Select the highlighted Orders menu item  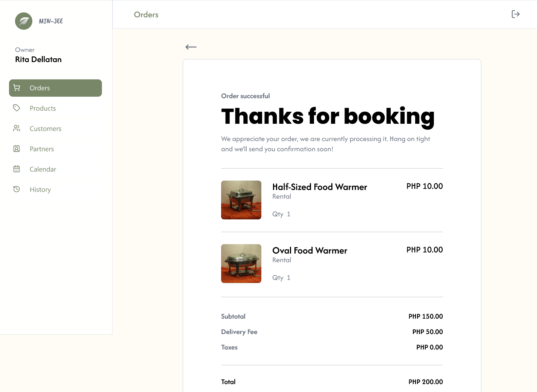55,88
